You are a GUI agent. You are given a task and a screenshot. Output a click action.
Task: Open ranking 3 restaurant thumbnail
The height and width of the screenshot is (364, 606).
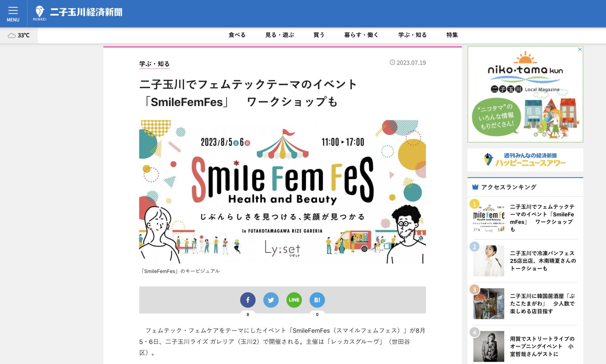489,303
